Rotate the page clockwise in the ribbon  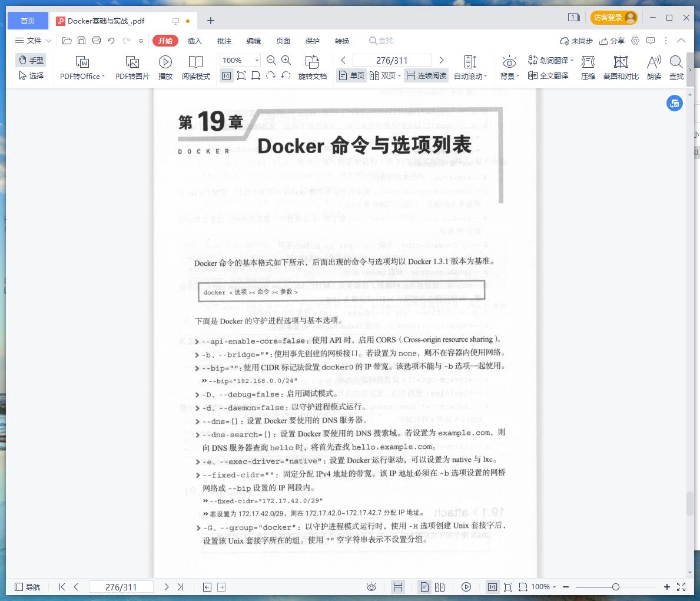pyautogui.click(x=271, y=76)
